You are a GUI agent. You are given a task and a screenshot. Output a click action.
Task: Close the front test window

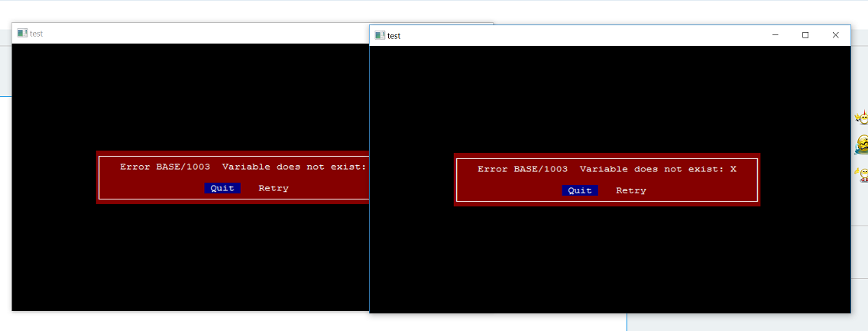point(835,35)
